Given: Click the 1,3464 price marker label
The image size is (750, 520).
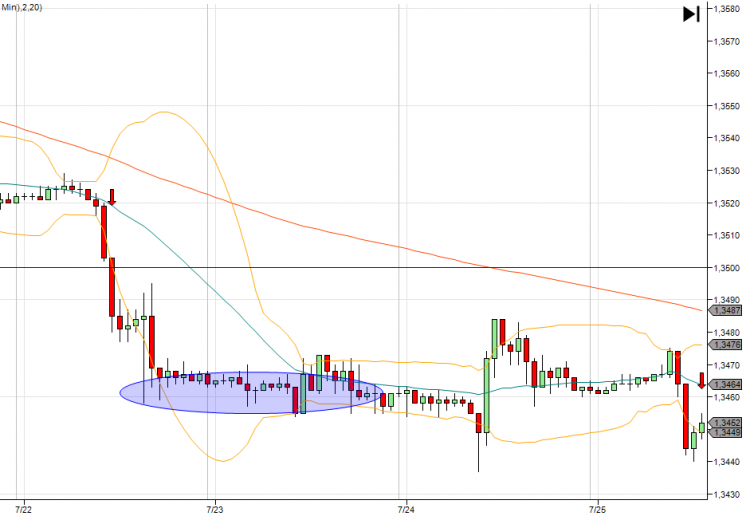Looking at the screenshot, I should 727,384.
